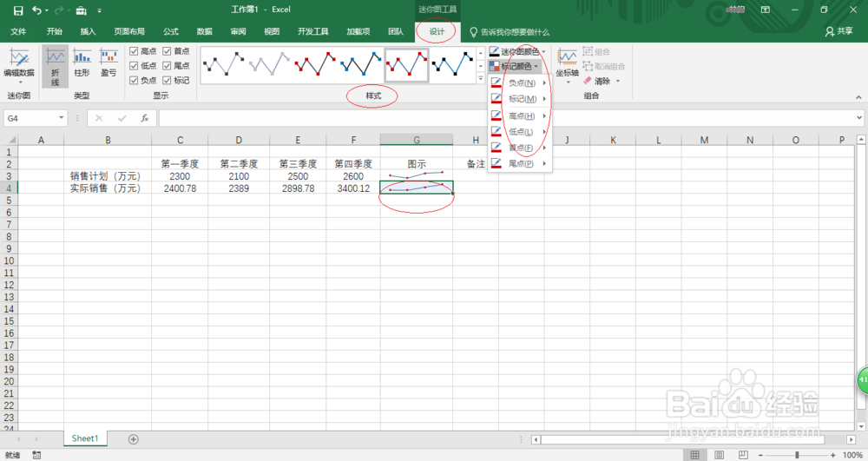Click column header G
The height and width of the screenshot is (461, 868).
[417, 140]
